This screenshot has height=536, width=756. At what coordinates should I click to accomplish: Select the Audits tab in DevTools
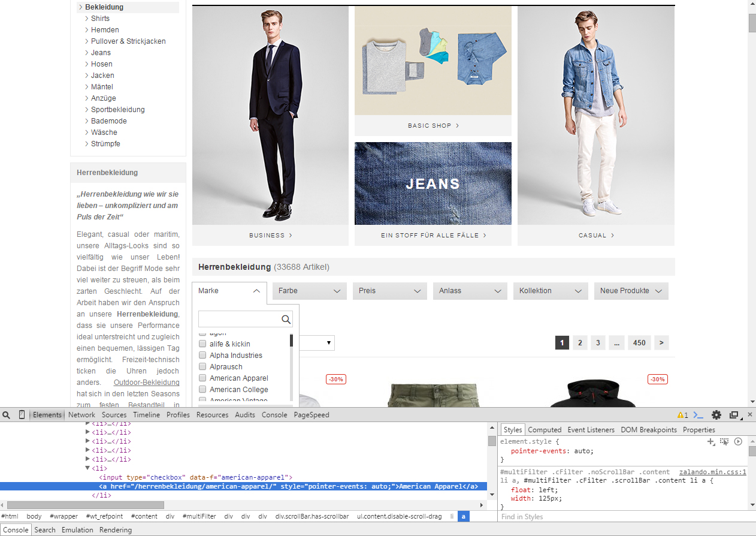point(245,415)
